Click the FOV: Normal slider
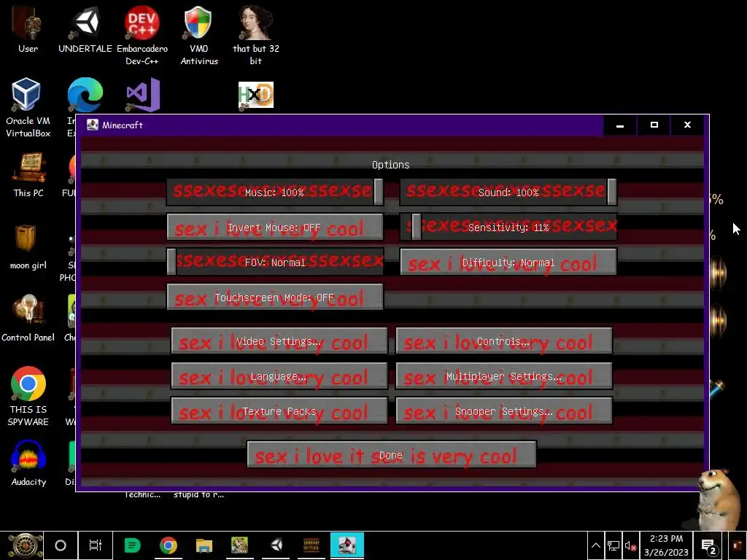This screenshot has width=747, height=560. point(275,262)
